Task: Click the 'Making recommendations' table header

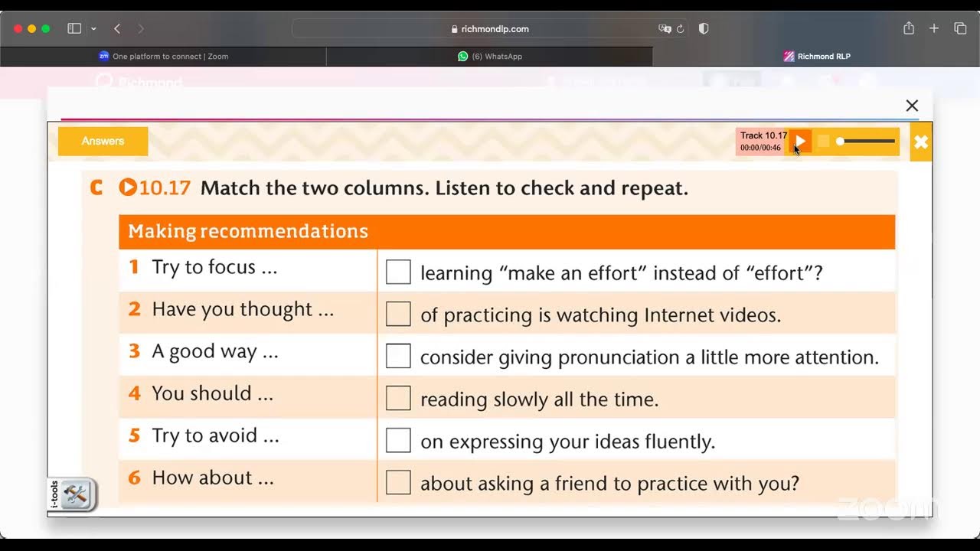Action: pyautogui.click(x=507, y=231)
